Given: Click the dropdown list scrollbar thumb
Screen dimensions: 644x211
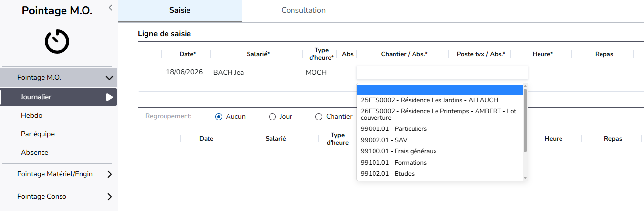Looking at the screenshot, I should click(525, 121).
